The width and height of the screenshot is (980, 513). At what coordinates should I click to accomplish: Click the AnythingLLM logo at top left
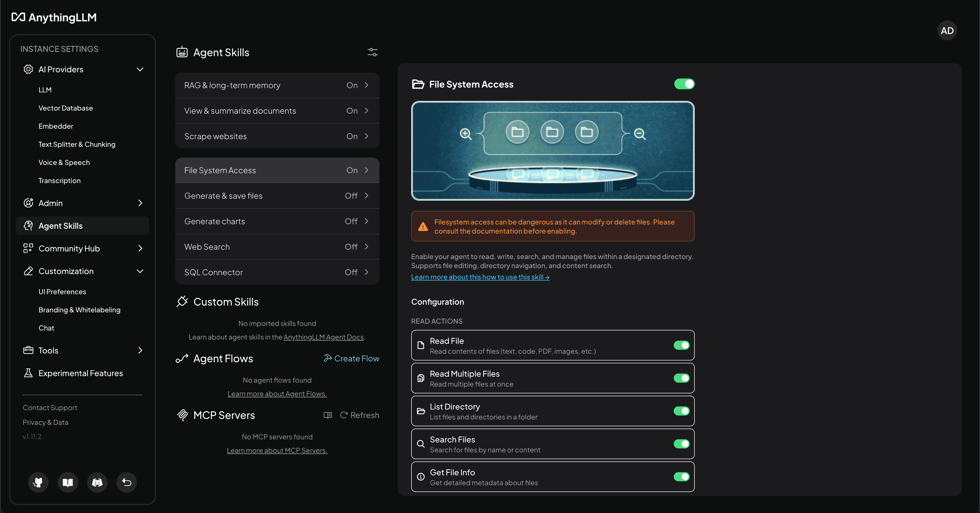click(54, 17)
